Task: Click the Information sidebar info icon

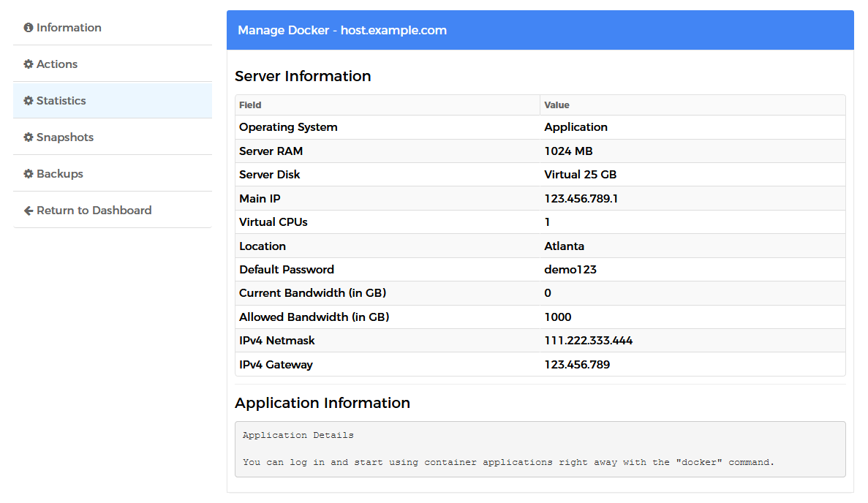Action: point(29,28)
